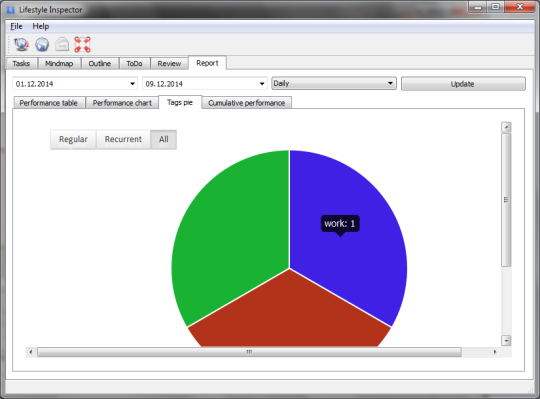Viewport: 540px width, 399px height.
Task: Toggle the Recurrent filter button
Action: click(x=123, y=139)
